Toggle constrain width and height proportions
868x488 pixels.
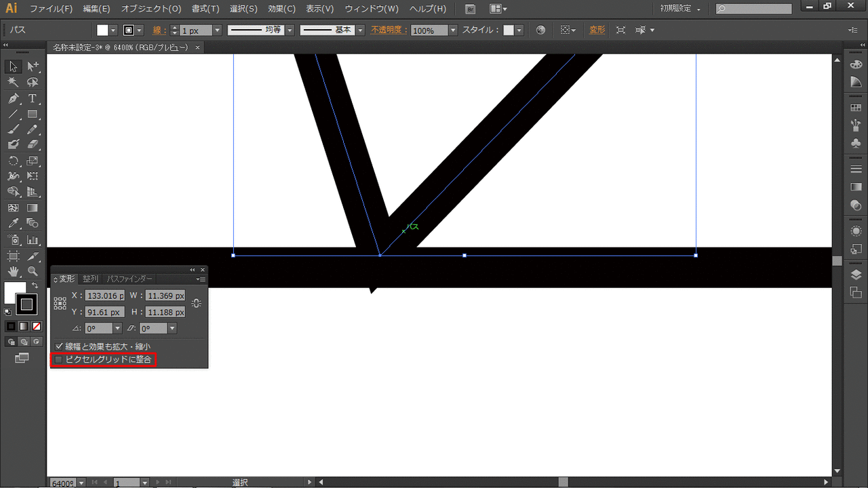point(197,303)
